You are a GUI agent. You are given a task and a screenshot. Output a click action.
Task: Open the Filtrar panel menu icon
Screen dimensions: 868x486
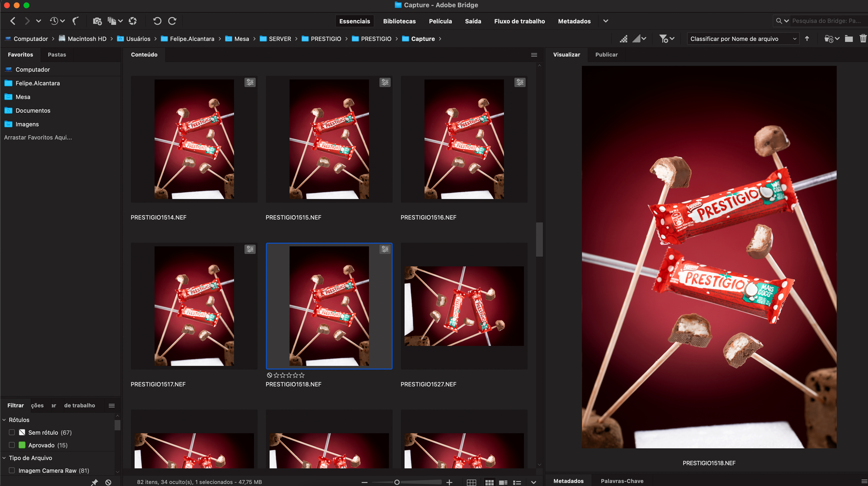pyautogui.click(x=112, y=405)
